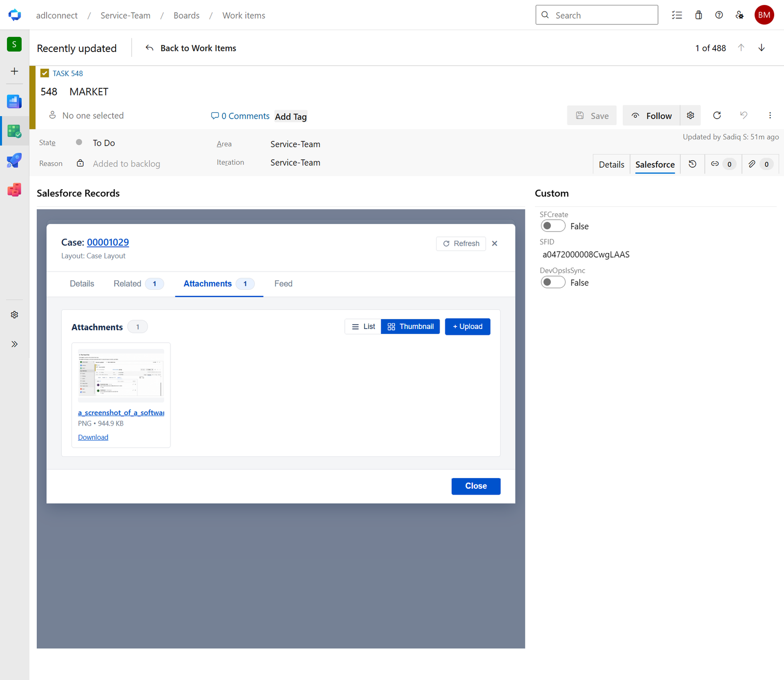Screen dimensions: 784x680
Task: Open the 0 Comments link
Action: pyautogui.click(x=240, y=116)
